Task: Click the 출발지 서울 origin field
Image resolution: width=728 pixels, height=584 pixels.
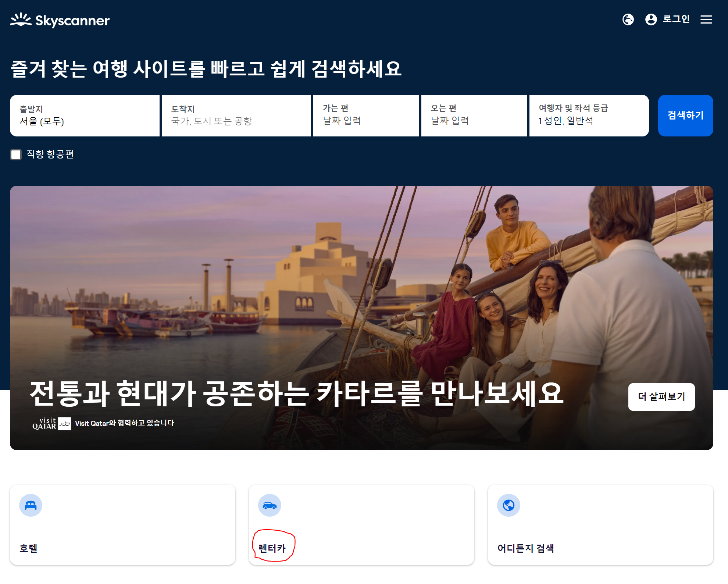Action: (85, 115)
